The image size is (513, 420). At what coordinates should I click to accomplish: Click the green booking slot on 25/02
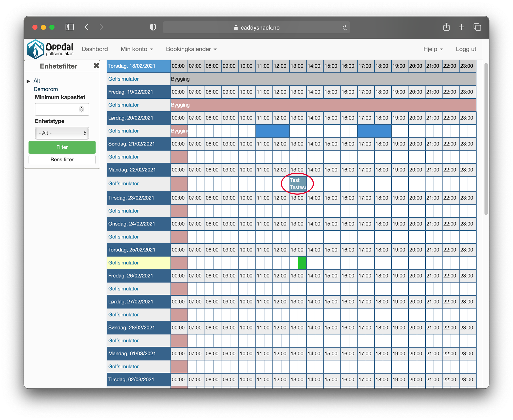tap(302, 263)
